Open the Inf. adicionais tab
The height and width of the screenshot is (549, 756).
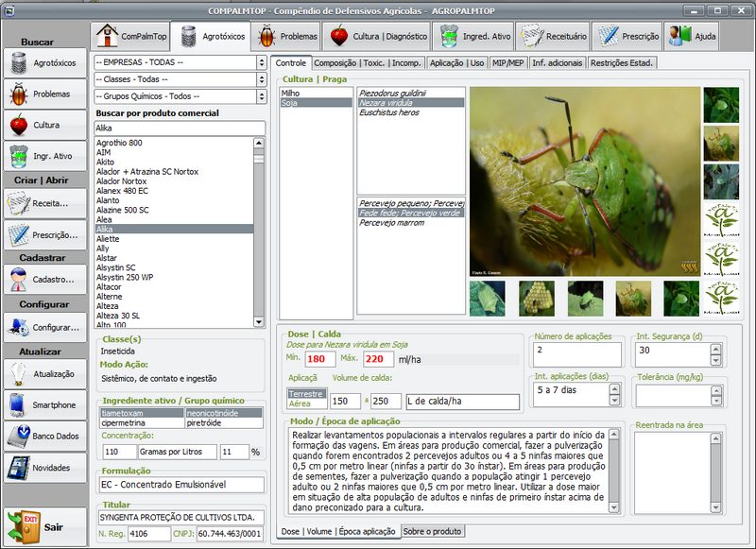[x=558, y=63]
